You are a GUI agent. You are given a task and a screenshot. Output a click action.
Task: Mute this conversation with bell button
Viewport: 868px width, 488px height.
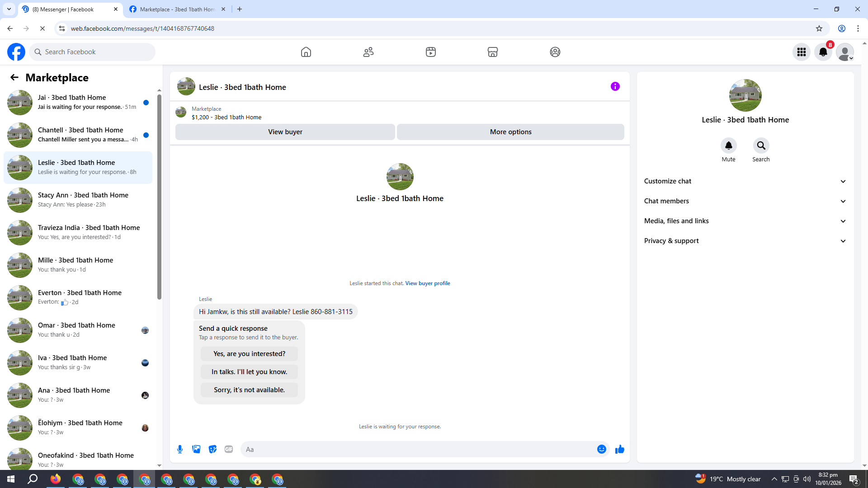[x=728, y=145]
